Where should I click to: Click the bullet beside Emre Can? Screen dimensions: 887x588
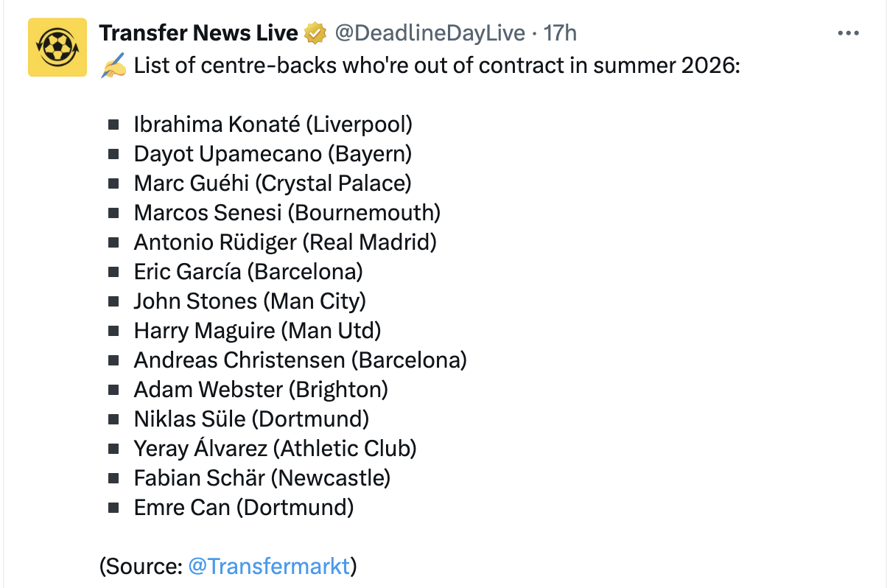(x=113, y=508)
